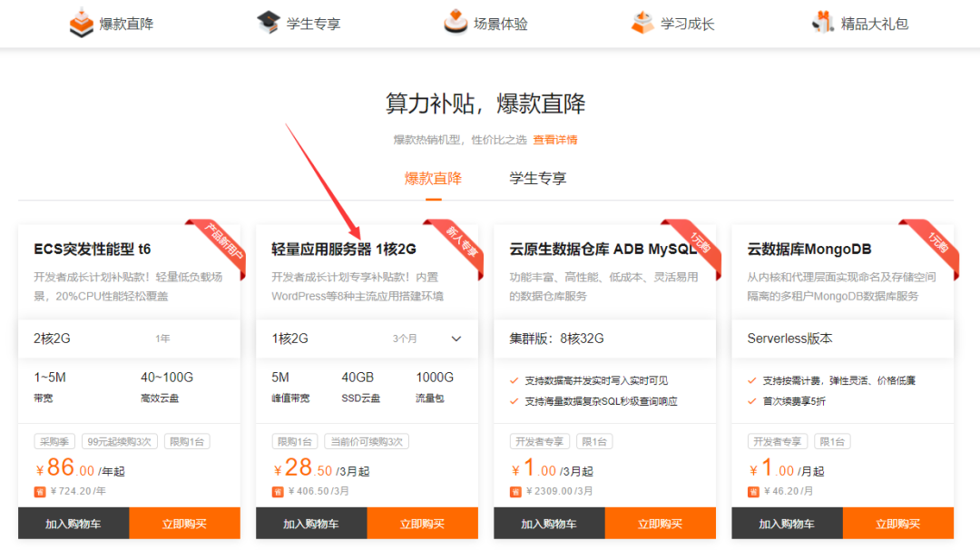Click the 爆款直降 nav icon
This screenshot has width=980, height=550.
coord(82,23)
